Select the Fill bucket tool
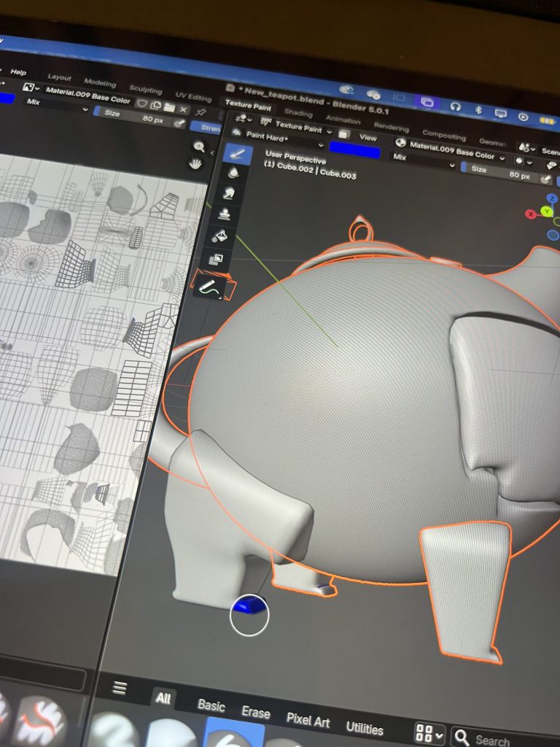The width and height of the screenshot is (560, 747). pos(222,236)
